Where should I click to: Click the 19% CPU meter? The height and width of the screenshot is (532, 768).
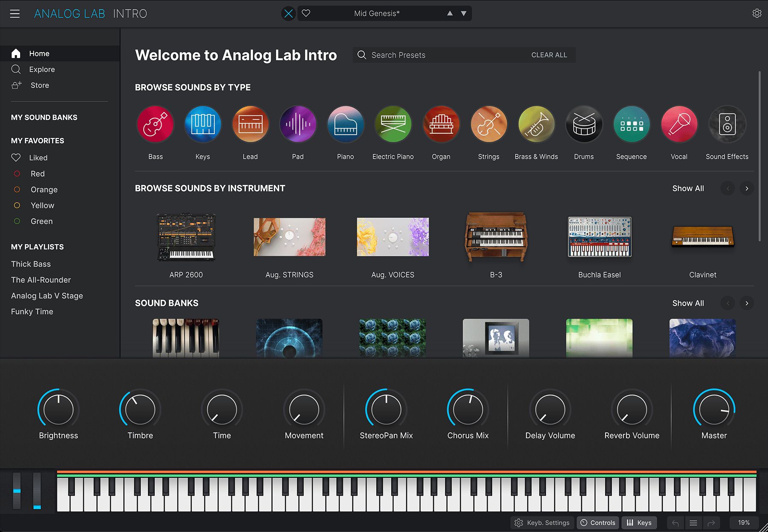pos(744,523)
